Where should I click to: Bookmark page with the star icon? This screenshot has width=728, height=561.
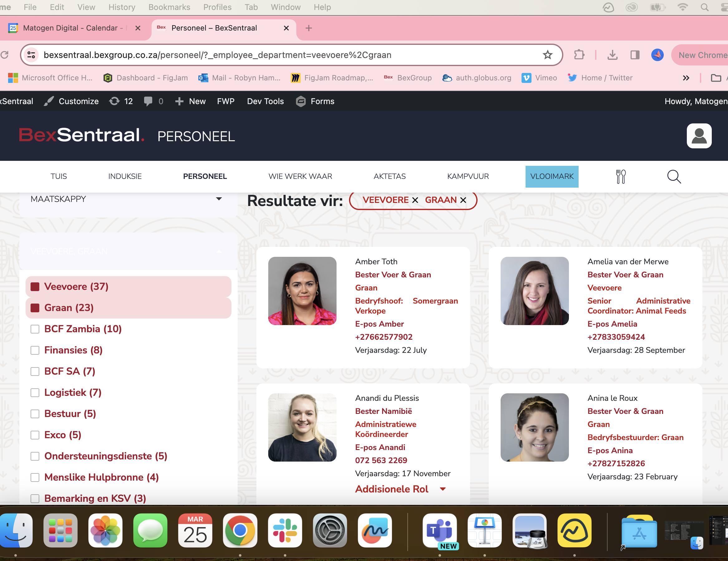point(547,55)
